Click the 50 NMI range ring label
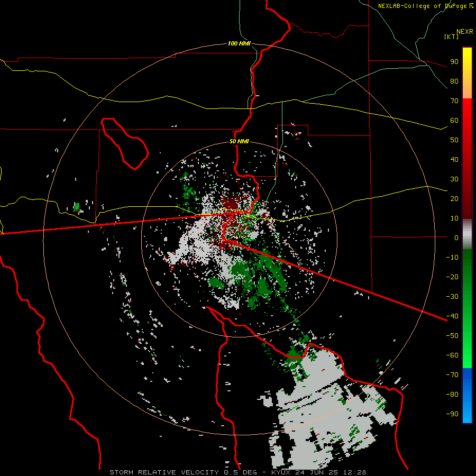 [239, 141]
